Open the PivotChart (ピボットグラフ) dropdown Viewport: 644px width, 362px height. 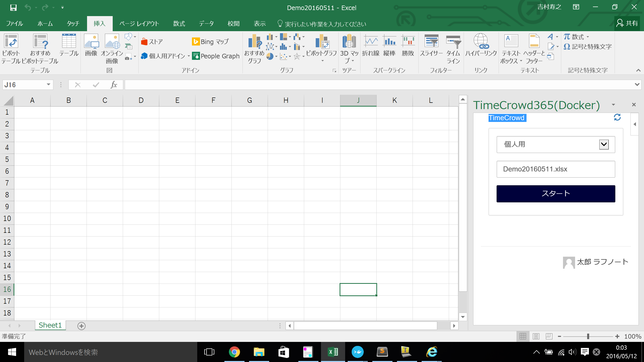[323, 61]
